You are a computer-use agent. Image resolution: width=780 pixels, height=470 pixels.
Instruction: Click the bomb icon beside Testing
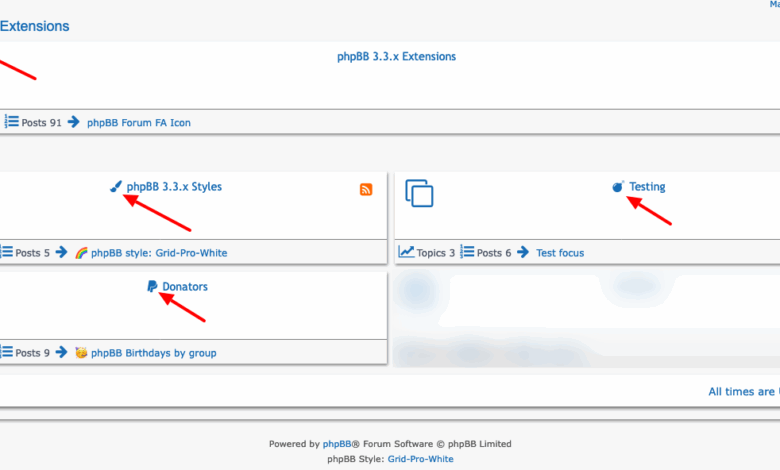tap(618, 187)
